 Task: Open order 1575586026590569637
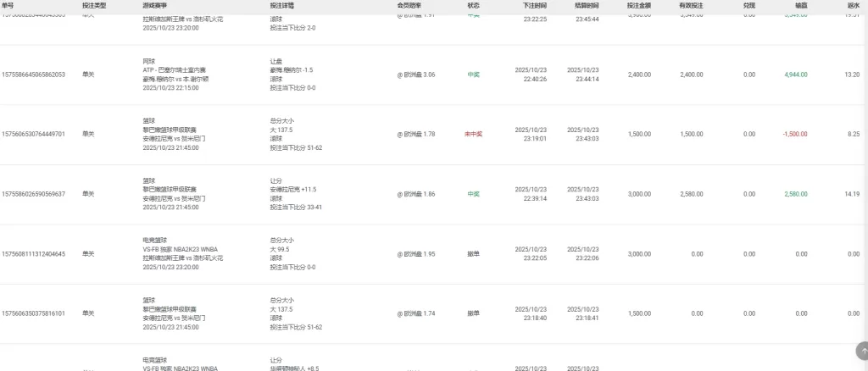coord(34,194)
